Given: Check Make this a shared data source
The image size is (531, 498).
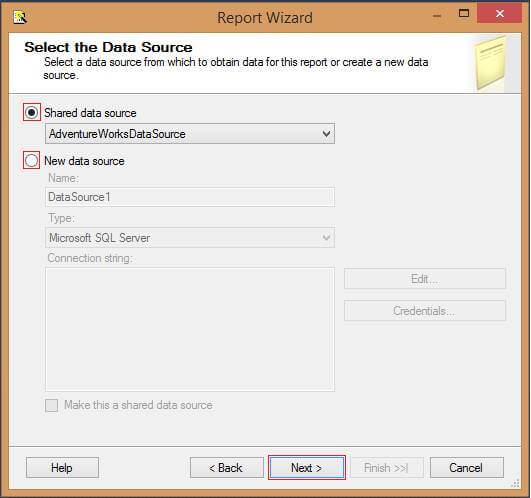Looking at the screenshot, I should [51, 405].
